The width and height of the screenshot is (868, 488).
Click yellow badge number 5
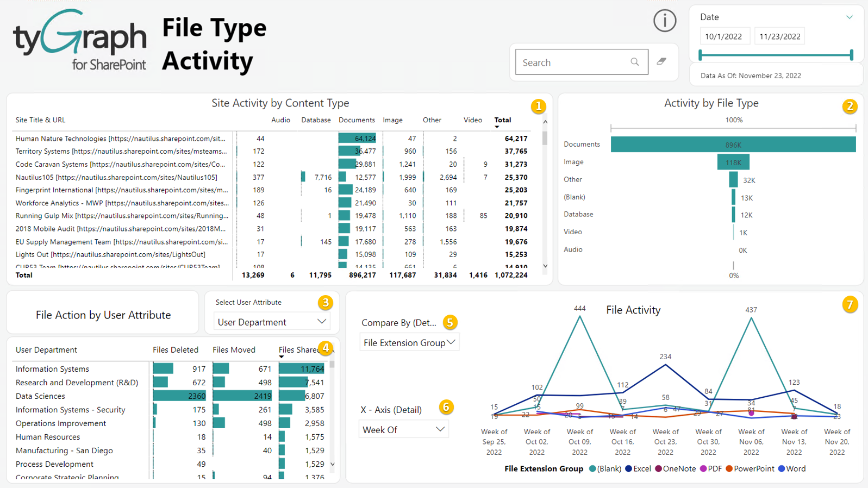pyautogui.click(x=449, y=322)
